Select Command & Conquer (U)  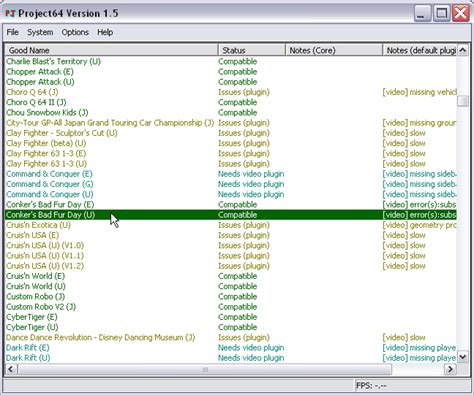click(x=50, y=194)
